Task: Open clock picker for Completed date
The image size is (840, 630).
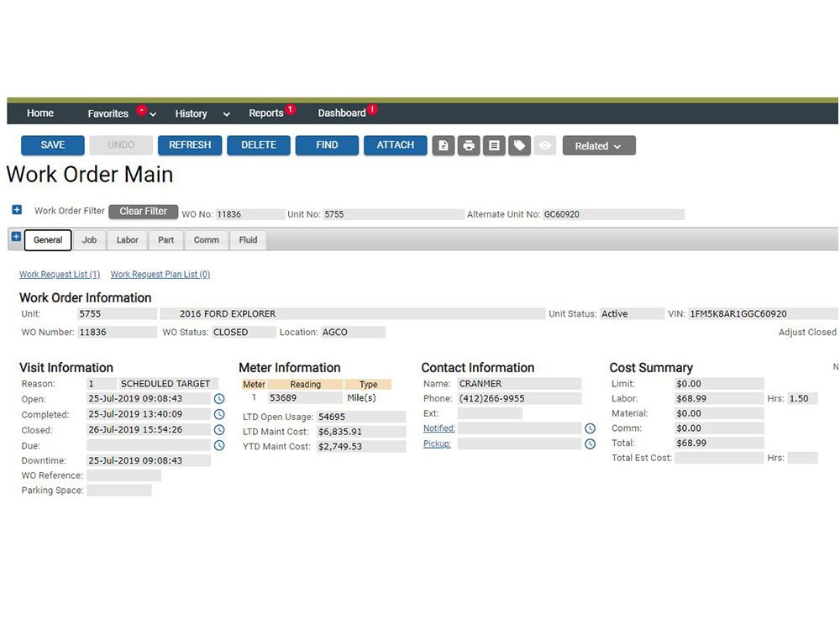Action: [219, 414]
